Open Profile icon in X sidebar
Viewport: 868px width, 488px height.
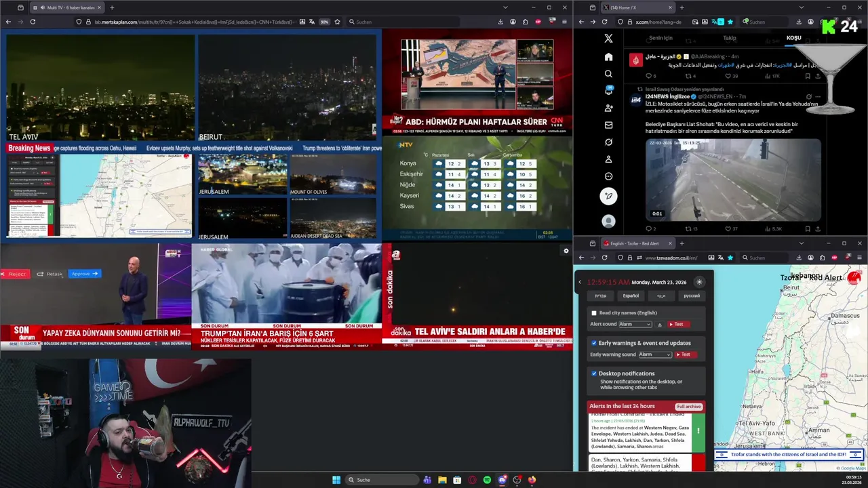click(x=608, y=159)
